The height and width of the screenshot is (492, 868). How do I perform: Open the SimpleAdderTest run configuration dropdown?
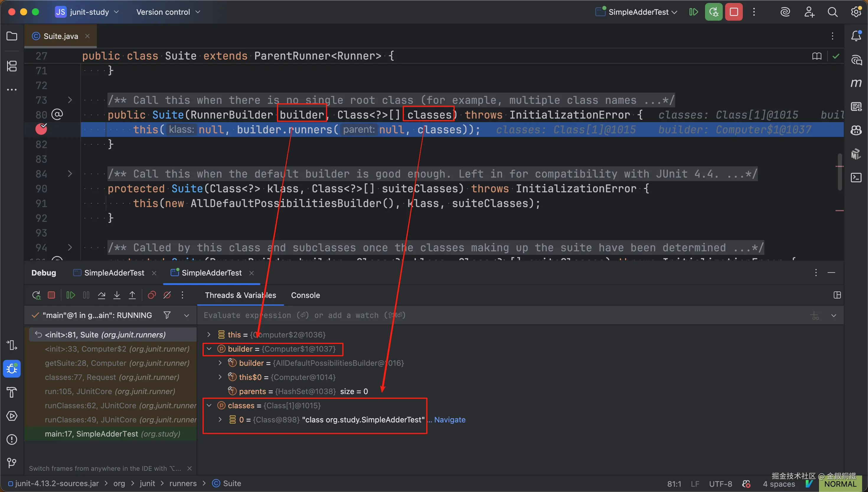(638, 12)
